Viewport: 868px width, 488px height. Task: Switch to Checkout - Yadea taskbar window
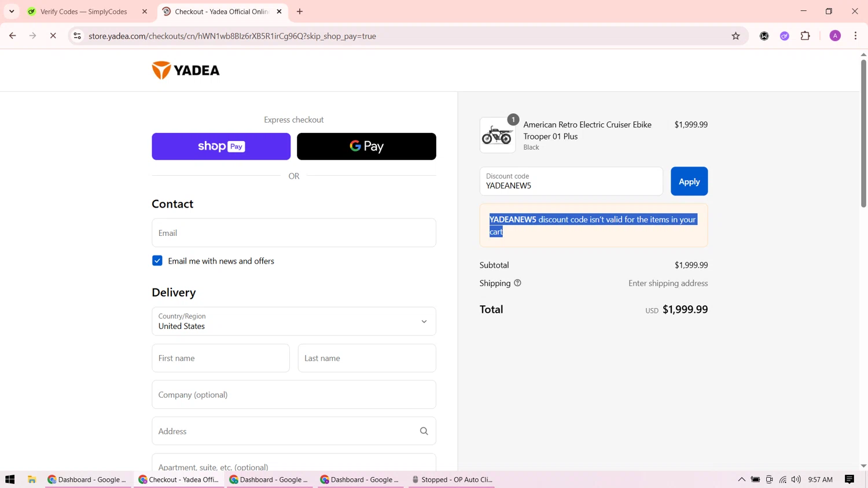point(178,479)
